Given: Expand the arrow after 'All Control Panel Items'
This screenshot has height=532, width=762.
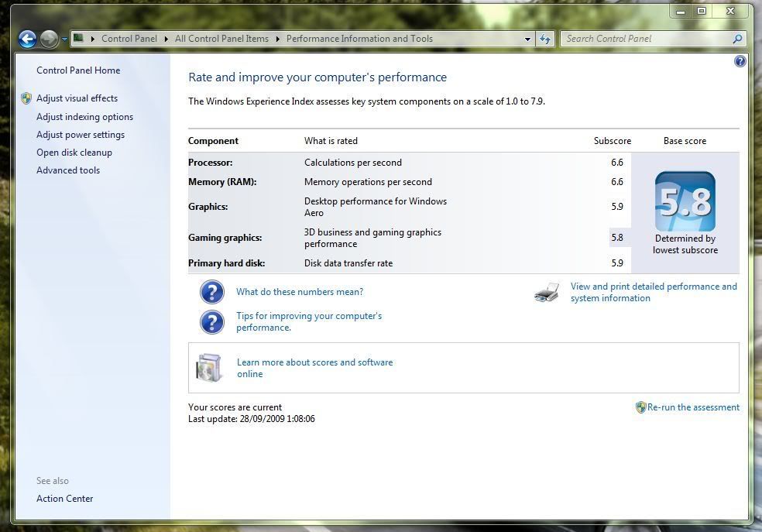Looking at the screenshot, I should pyautogui.click(x=278, y=39).
